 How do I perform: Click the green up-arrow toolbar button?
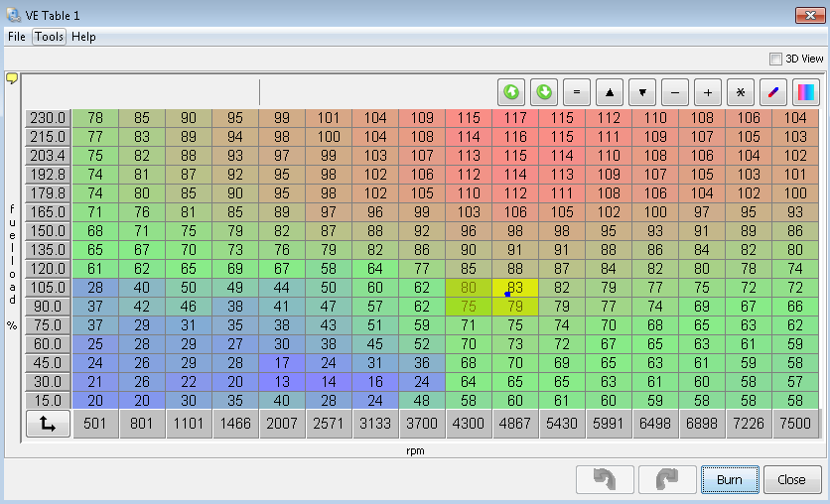(511, 92)
